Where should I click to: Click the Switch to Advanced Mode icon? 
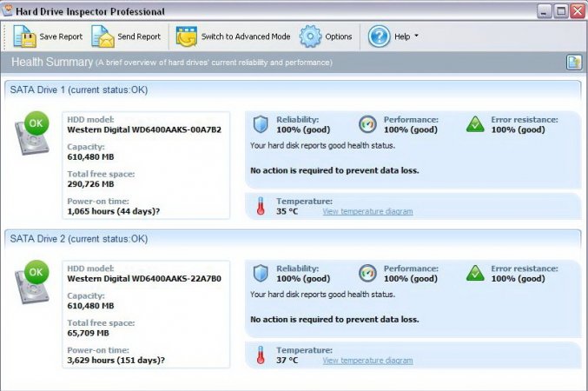point(187,36)
